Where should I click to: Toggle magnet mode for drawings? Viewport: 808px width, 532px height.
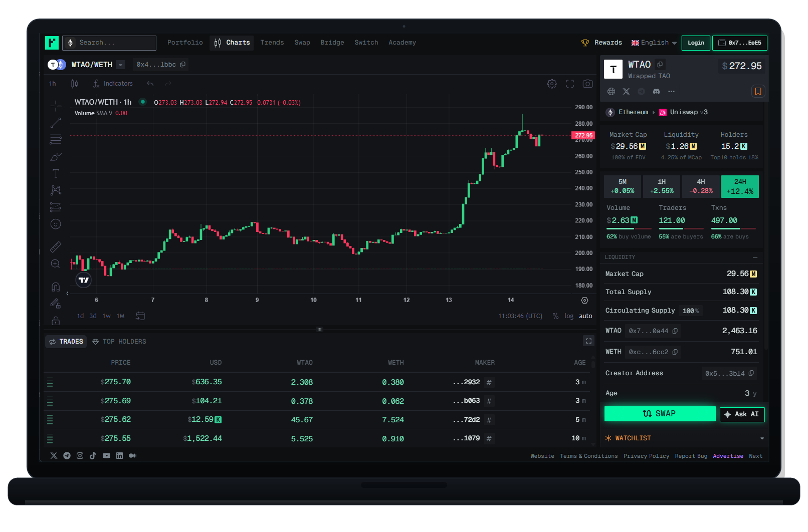coord(56,287)
